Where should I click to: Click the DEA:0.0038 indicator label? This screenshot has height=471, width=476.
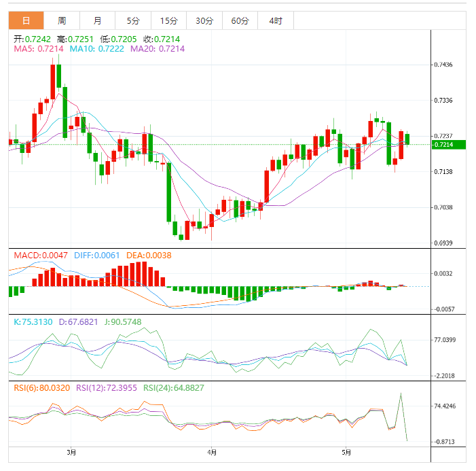pyautogui.click(x=149, y=256)
